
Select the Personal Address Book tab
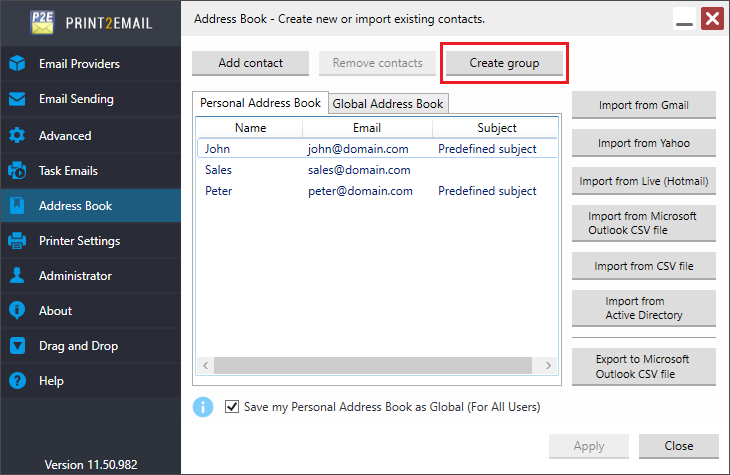point(260,103)
